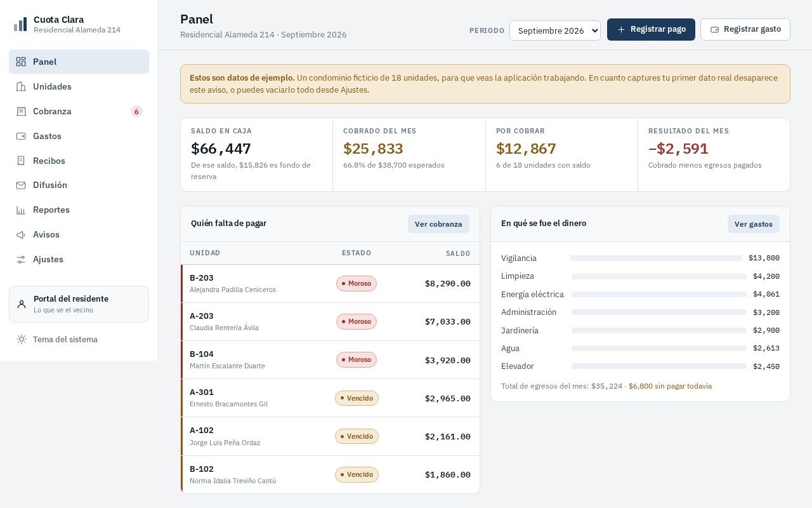This screenshot has width=812, height=508.
Task: Click Ver gastos button
Action: (754, 224)
